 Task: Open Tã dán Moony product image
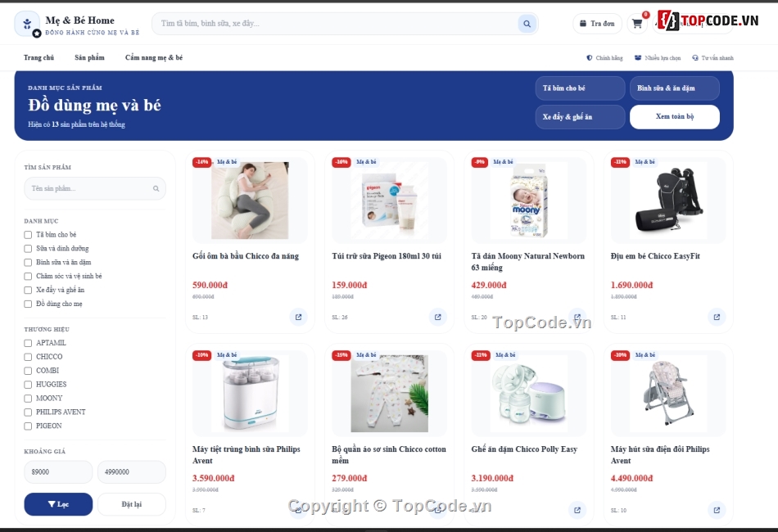(x=528, y=201)
